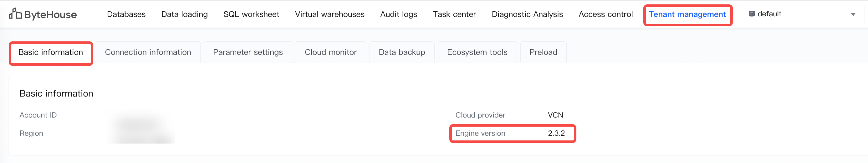Switch to Task center

pyautogui.click(x=454, y=14)
